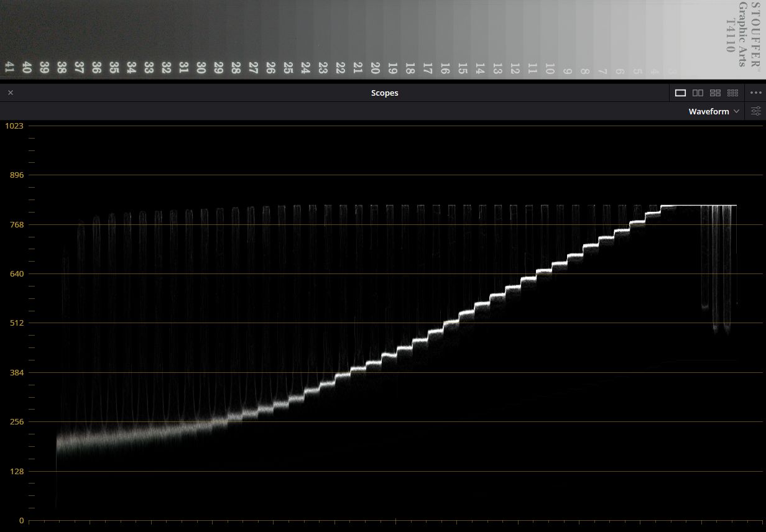This screenshot has height=532, width=766.
Task: Select the four-scope grid layout
Action: [x=715, y=93]
